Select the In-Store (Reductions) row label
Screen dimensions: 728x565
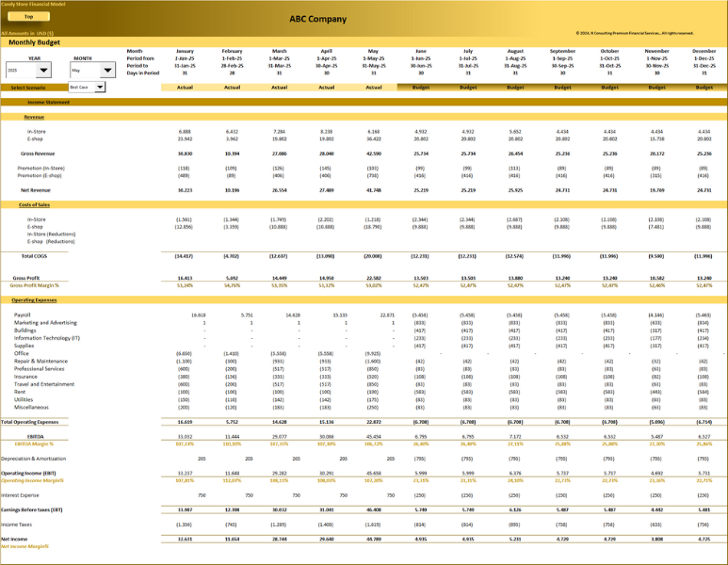point(51,234)
